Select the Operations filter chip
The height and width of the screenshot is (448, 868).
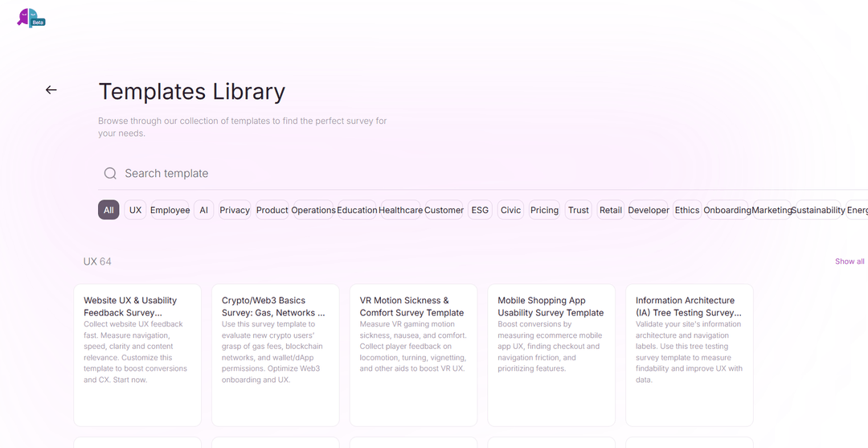pyautogui.click(x=313, y=210)
